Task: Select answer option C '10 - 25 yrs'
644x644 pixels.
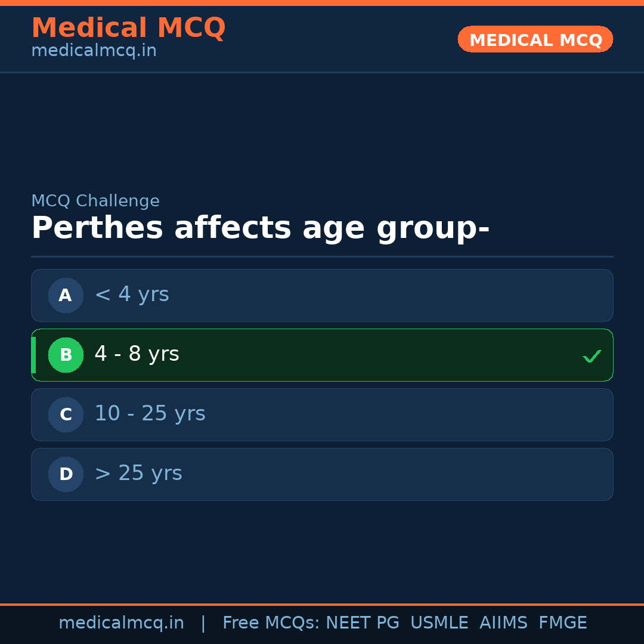Action: click(322, 414)
